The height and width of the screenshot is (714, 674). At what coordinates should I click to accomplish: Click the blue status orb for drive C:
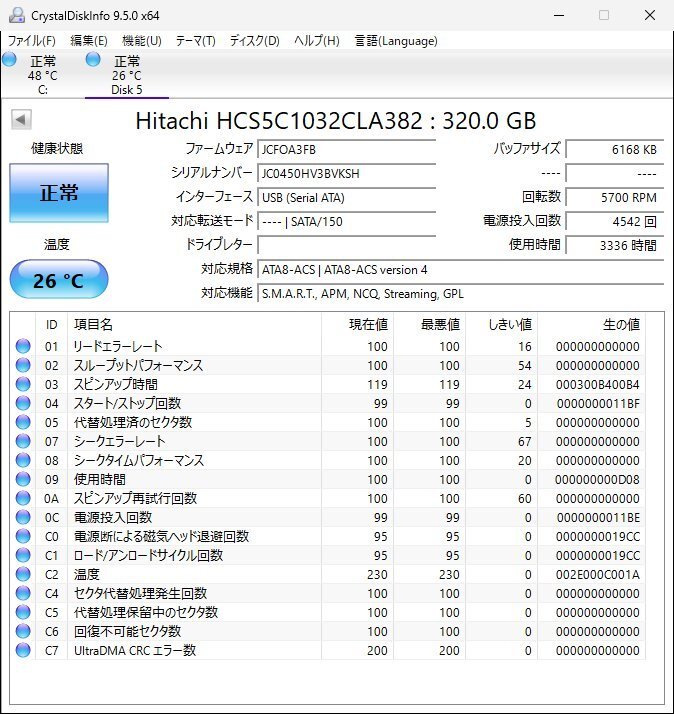(x=9, y=60)
